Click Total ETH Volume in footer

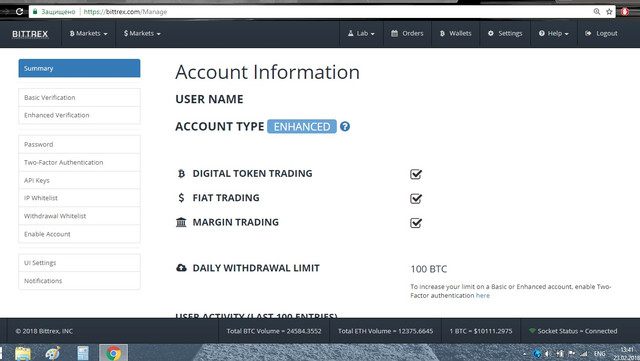(385, 331)
